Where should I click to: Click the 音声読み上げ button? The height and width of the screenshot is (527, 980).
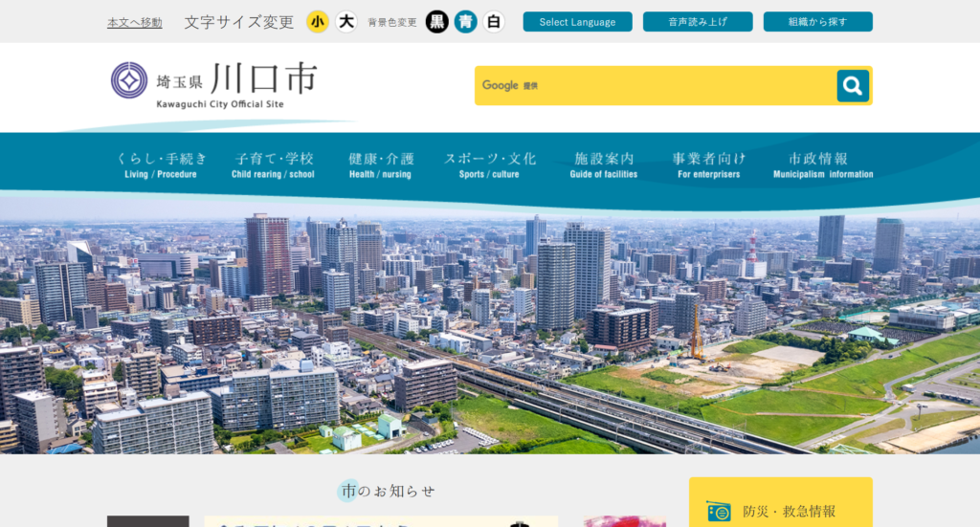[x=698, y=22]
